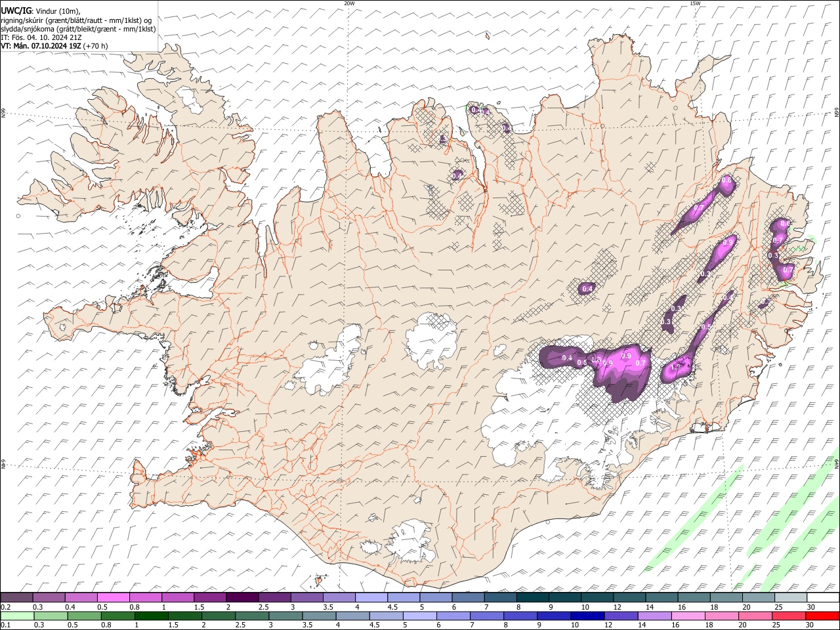Pick the upper legend swatch labelled 16
Image resolution: width=840 pixels, height=630 pixels.
pos(694,597)
